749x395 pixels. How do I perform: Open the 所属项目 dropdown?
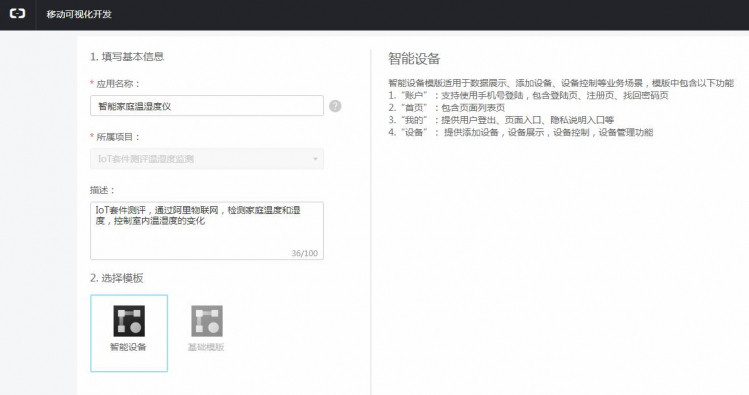[x=207, y=159]
